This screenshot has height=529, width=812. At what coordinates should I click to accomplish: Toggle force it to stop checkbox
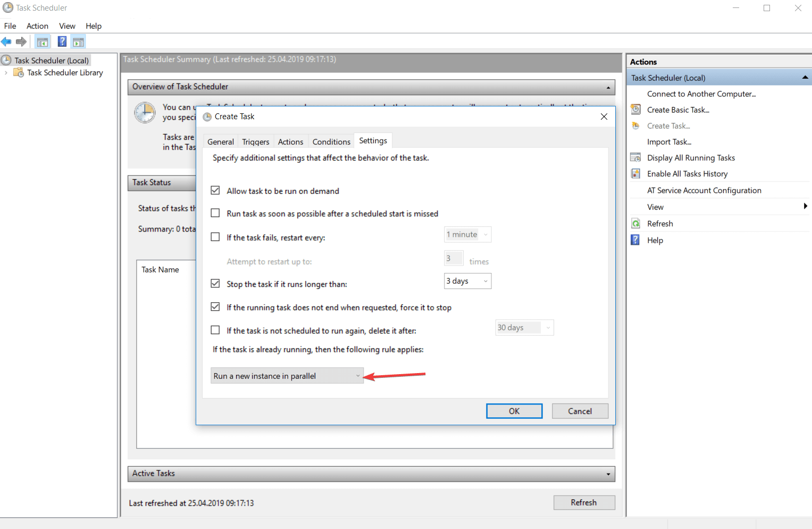tap(215, 307)
